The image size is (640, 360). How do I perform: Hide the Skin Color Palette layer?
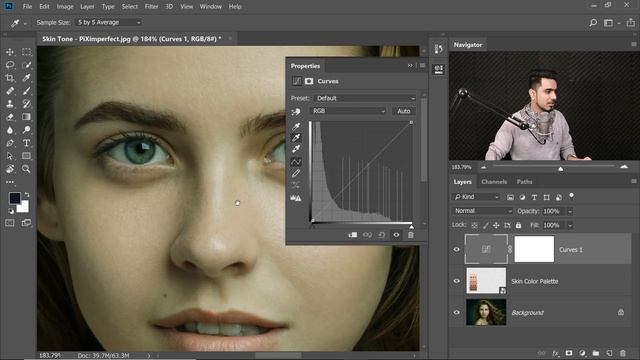click(x=457, y=281)
